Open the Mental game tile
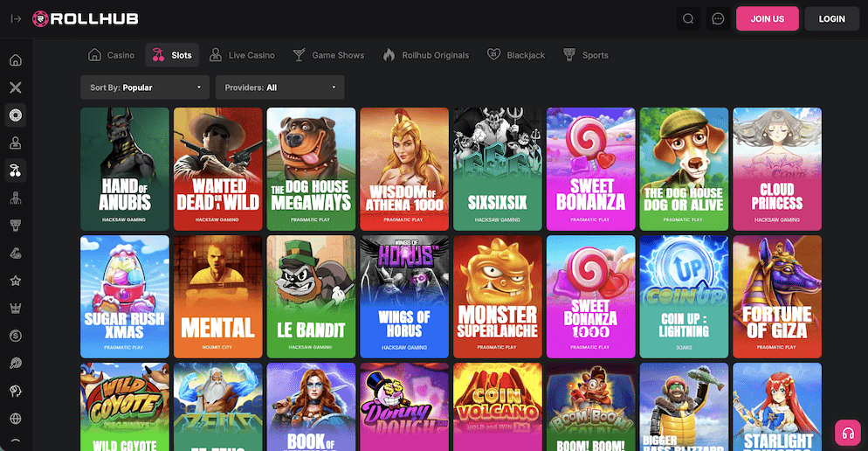The height and width of the screenshot is (451, 868). (218, 297)
